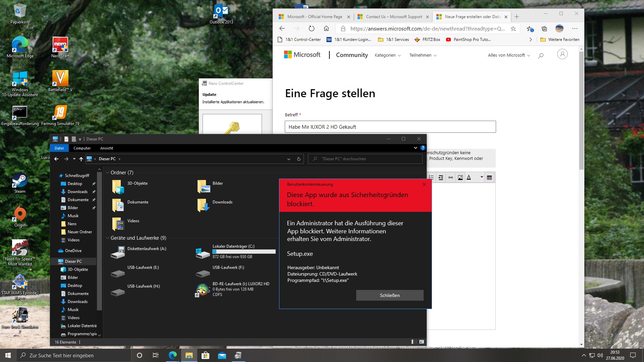Switch Explorer to details view

tap(414, 342)
